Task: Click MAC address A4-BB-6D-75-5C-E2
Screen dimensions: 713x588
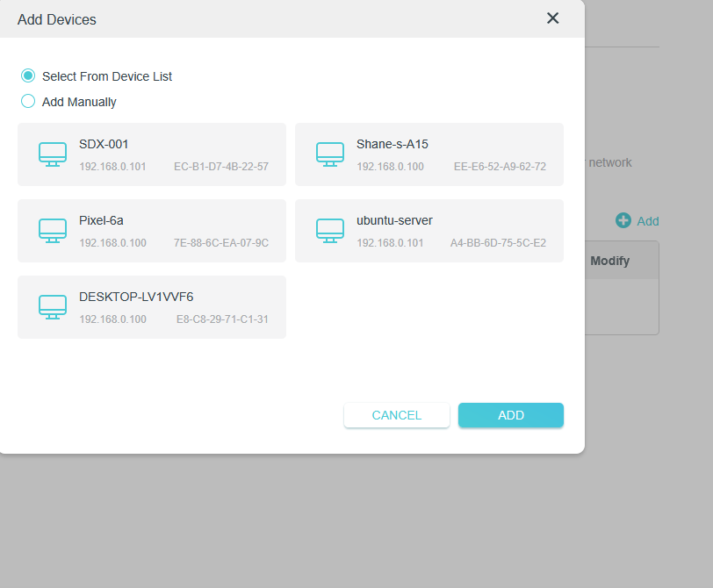Action: click(498, 243)
